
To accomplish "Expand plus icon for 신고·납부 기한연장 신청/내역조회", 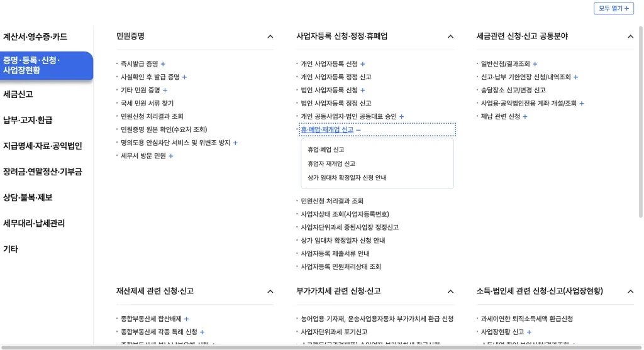I will (576, 77).
